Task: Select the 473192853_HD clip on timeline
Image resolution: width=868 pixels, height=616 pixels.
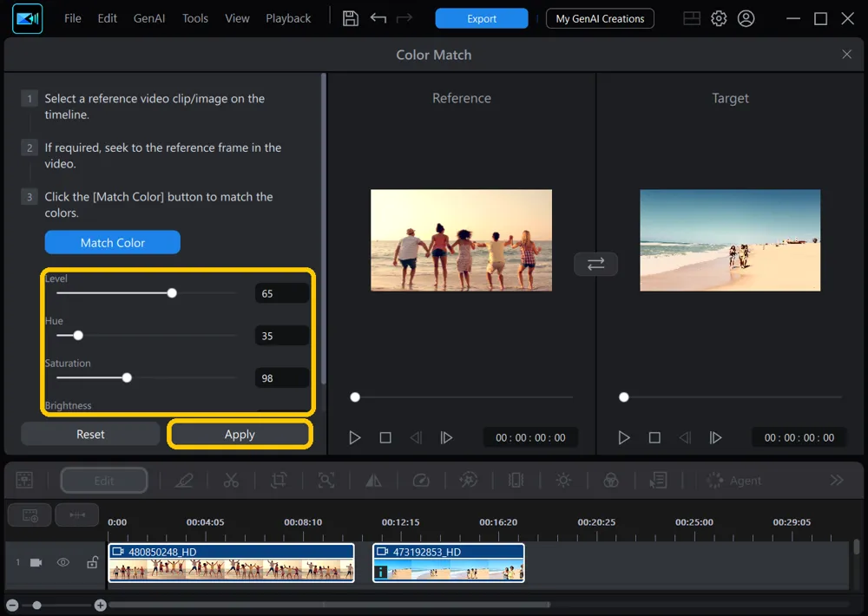Action: tap(449, 563)
